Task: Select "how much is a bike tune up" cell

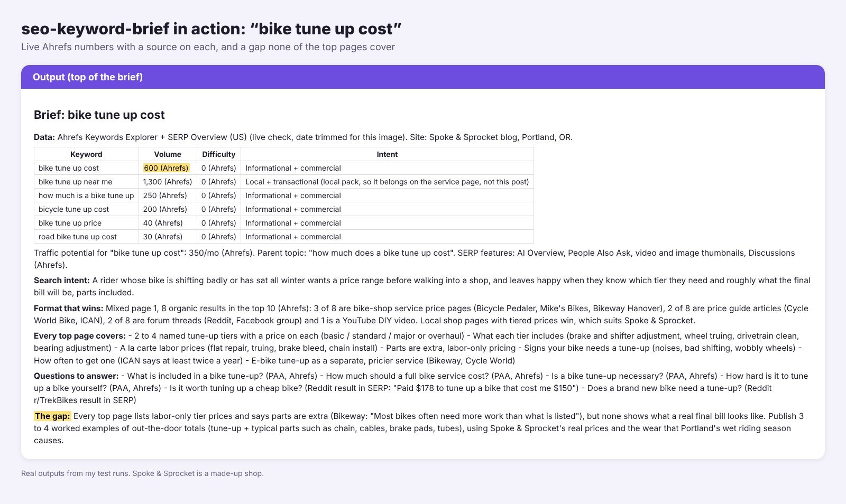Action: [x=86, y=195]
